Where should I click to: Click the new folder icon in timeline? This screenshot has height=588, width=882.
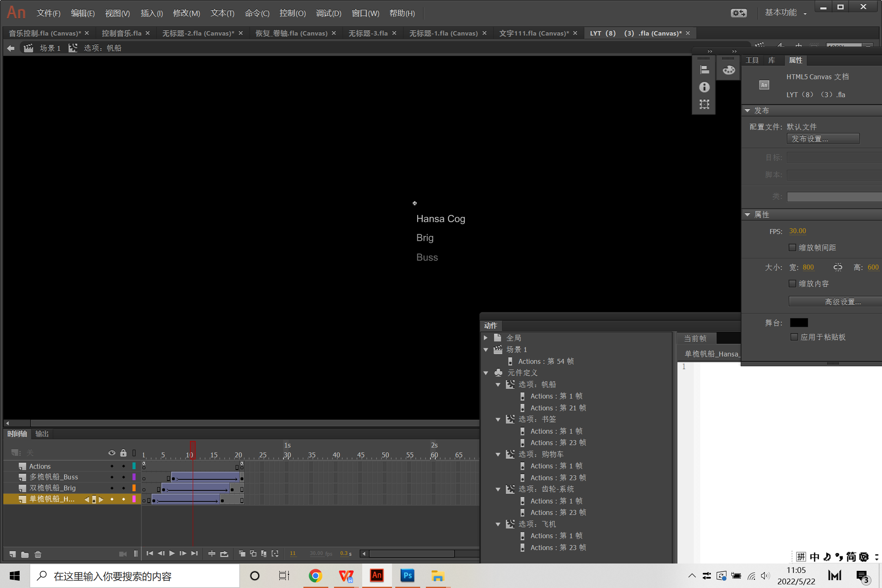coord(25,554)
